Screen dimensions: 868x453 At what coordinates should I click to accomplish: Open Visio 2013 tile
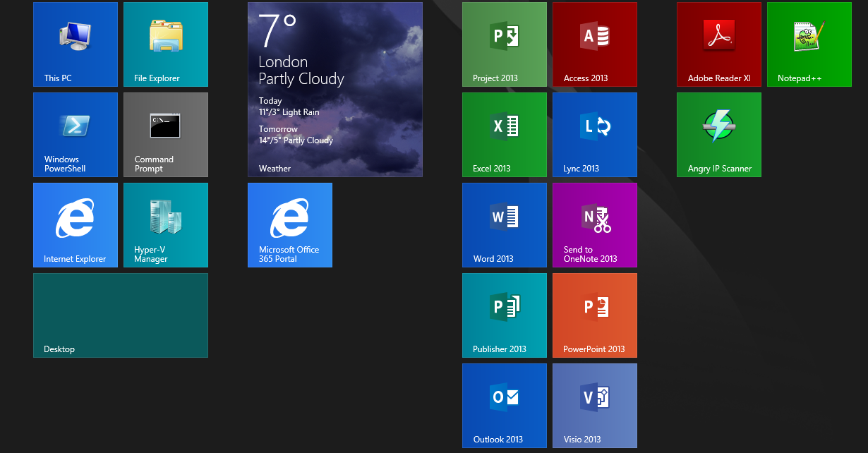(x=595, y=406)
